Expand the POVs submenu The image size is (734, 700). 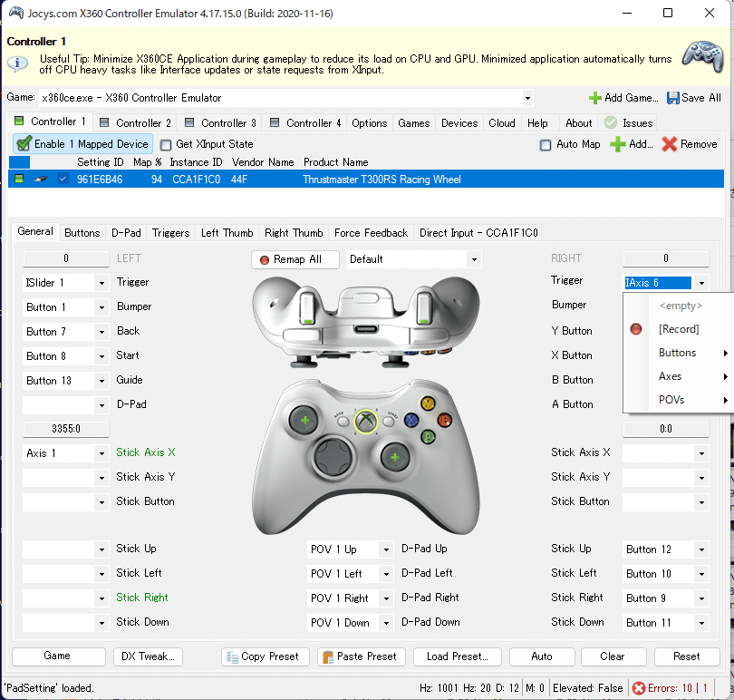(x=679, y=400)
